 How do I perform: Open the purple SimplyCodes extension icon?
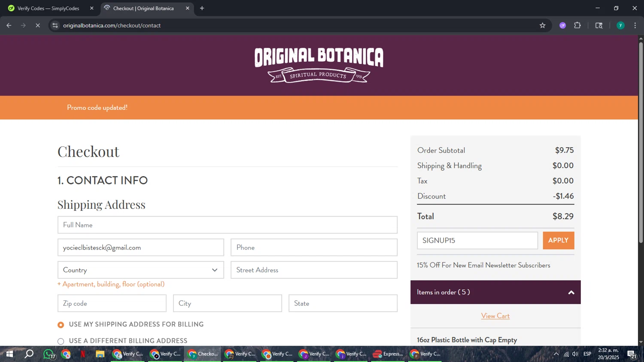562,25
